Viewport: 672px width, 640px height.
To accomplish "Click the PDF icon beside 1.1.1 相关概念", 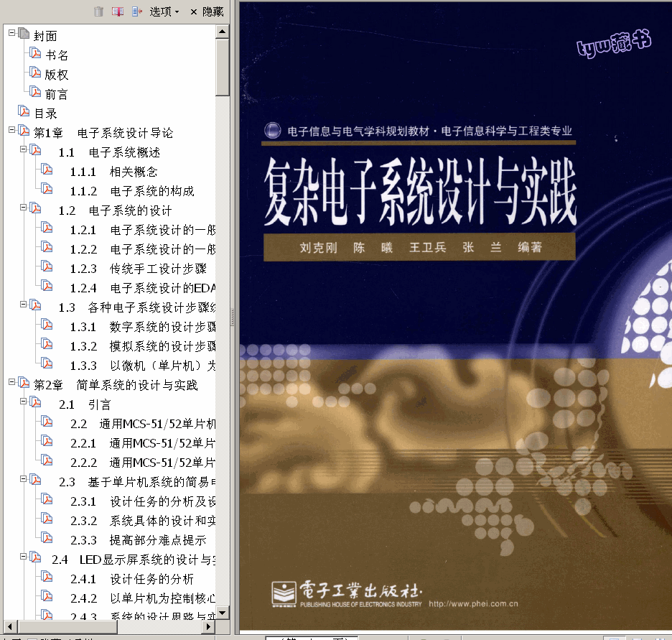I will tap(47, 170).
